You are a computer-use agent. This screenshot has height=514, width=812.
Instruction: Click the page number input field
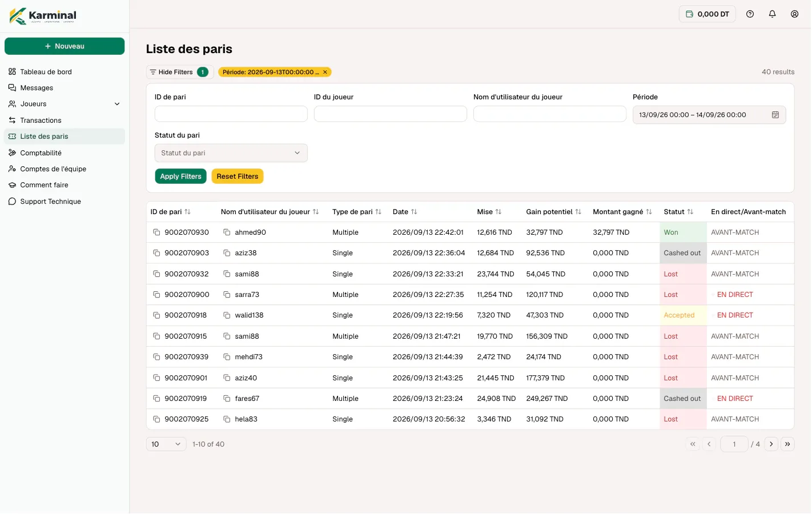click(734, 444)
